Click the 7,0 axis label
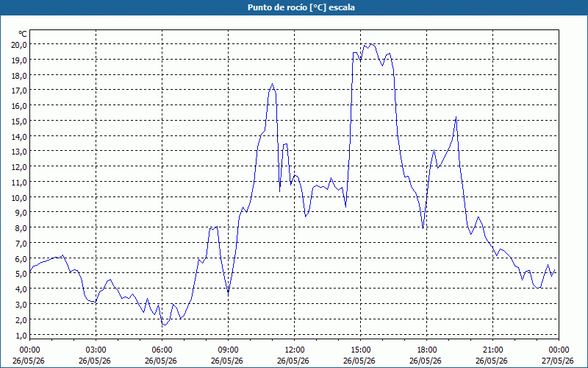Screen dimensions: 588x368 coord(21,244)
